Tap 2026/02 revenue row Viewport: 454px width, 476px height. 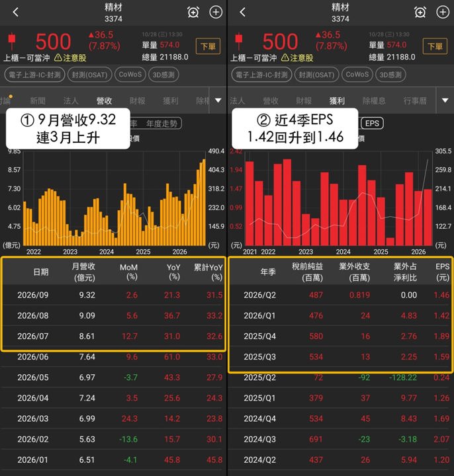pyautogui.click(x=113, y=439)
